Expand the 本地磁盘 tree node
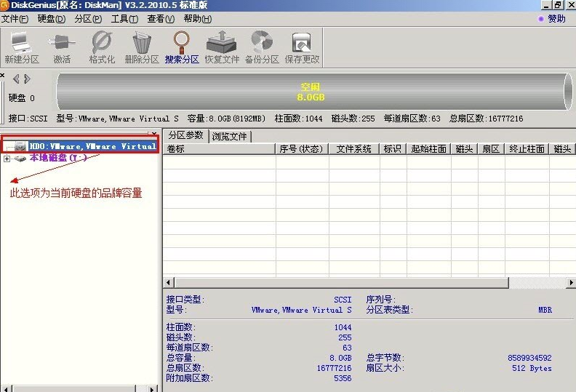 [7, 159]
